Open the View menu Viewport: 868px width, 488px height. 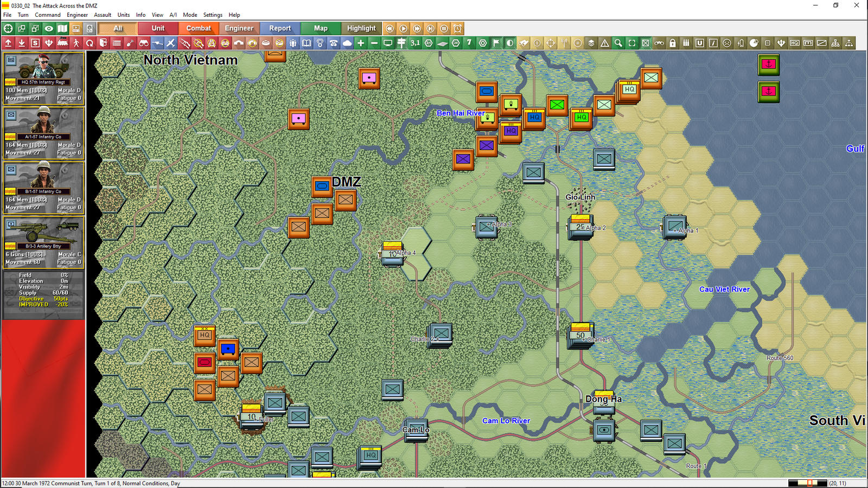[157, 15]
